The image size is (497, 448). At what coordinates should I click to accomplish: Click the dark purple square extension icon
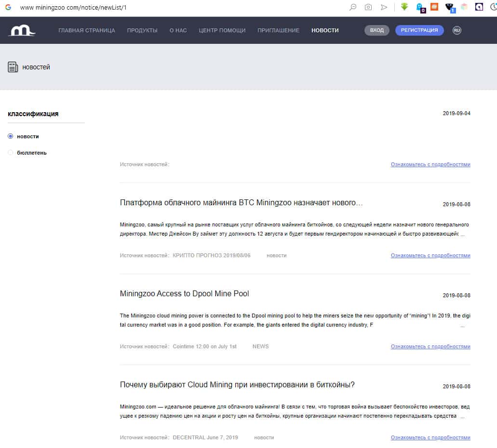(479, 7)
